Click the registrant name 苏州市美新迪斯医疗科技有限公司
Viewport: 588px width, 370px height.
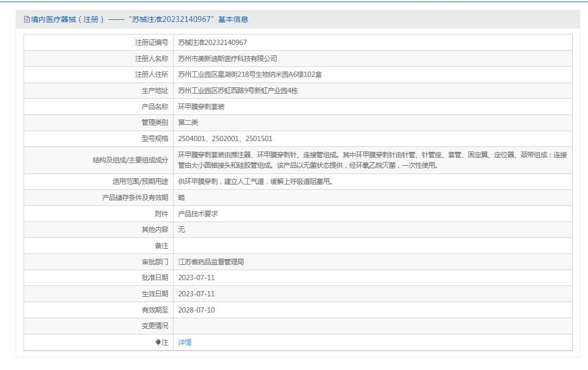(227, 59)
